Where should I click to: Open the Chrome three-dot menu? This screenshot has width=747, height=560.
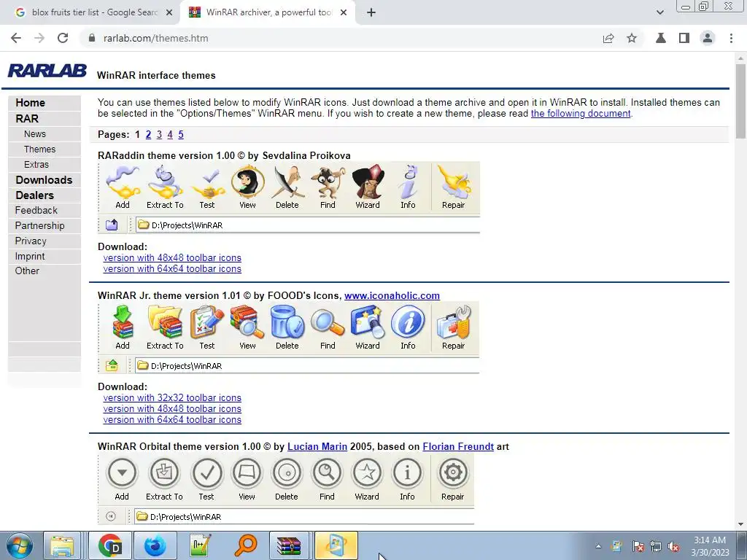click(x=731, y=38)
